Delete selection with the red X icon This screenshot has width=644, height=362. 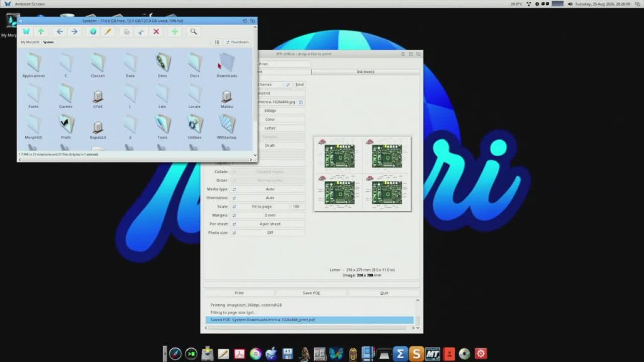click(156, 31)
